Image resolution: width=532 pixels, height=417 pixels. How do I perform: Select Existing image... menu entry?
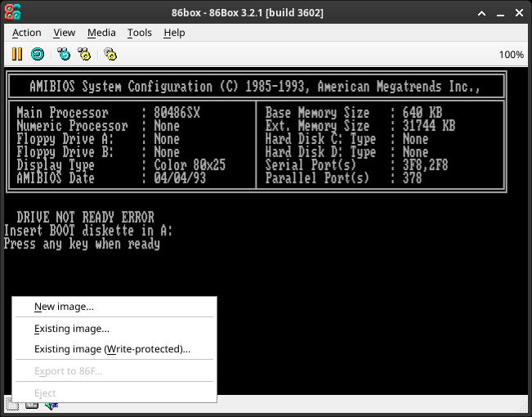(114, 329)
